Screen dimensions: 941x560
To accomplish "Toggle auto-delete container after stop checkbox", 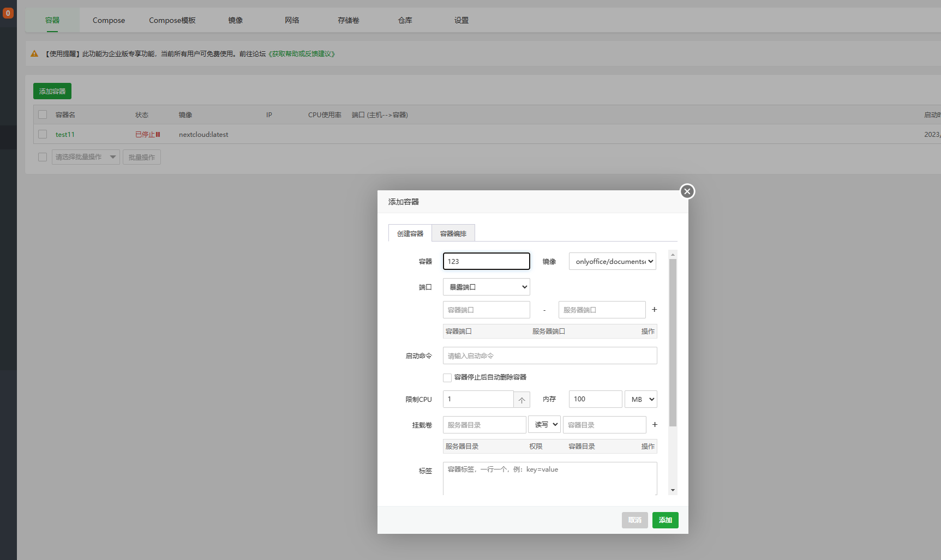I will pyautogui.click(x=447, y=377).
